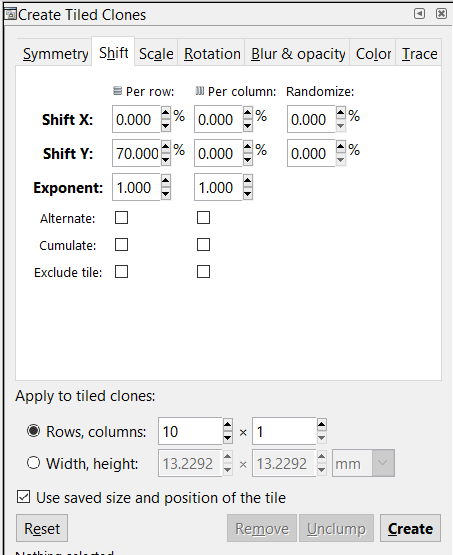Uncheck Use saved size and position
The image size is (453, 555).
pyautogui.click(x=23, y=497)
